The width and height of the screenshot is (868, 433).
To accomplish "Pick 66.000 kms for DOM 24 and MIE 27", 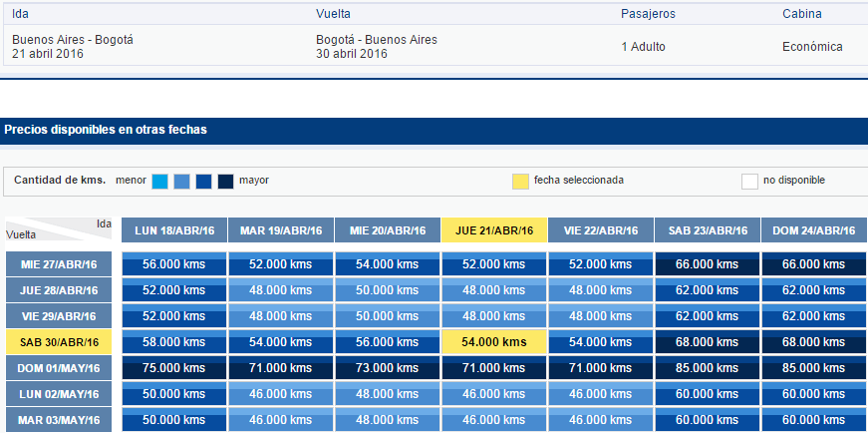I will (814, 264).
